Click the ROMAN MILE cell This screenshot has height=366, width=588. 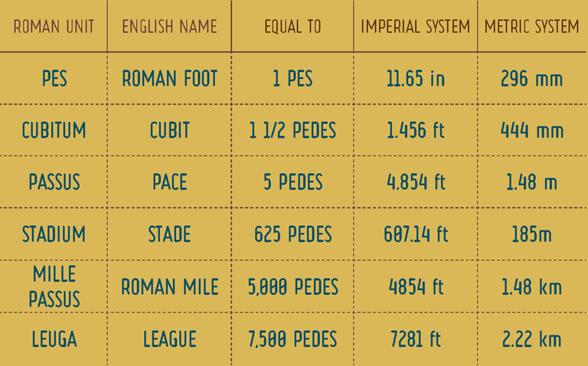tap(169, 287)
